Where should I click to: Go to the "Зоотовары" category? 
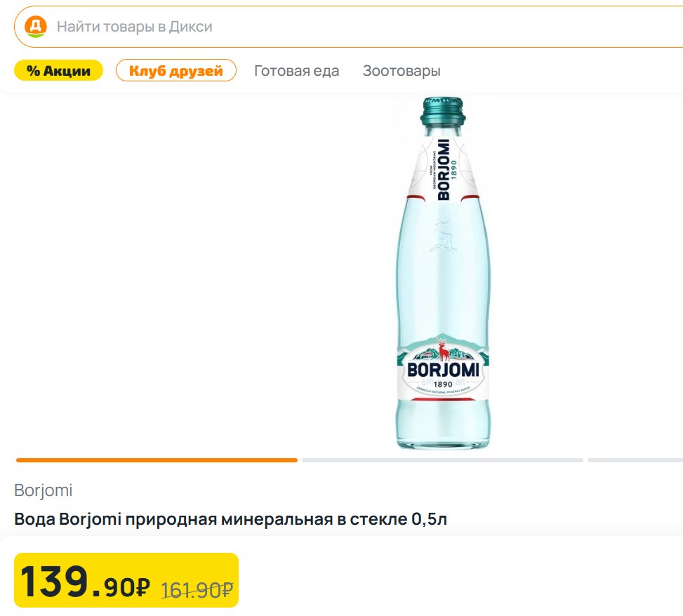point(402,71)
